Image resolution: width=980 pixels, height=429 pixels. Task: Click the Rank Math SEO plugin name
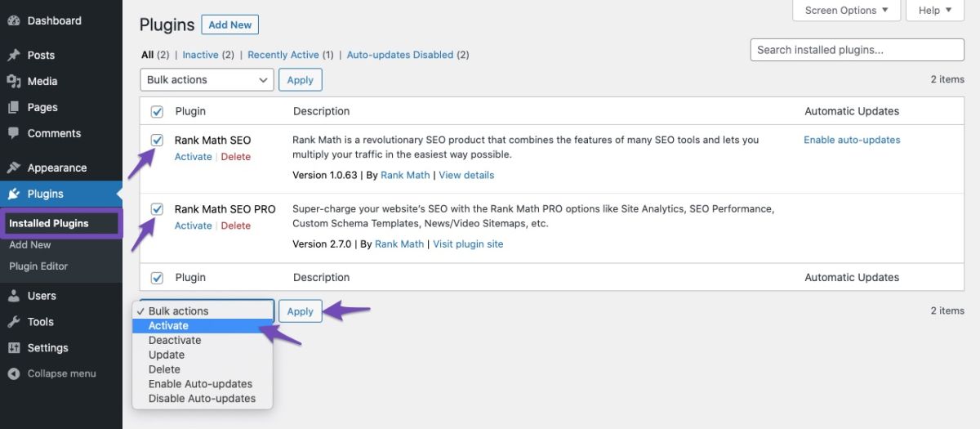tap(213, 140)
